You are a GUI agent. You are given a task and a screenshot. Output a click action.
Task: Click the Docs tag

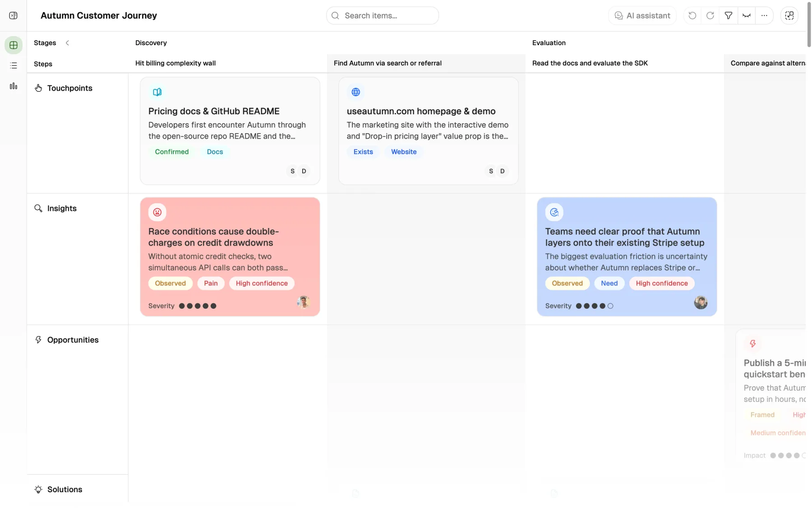coord(215,152)
